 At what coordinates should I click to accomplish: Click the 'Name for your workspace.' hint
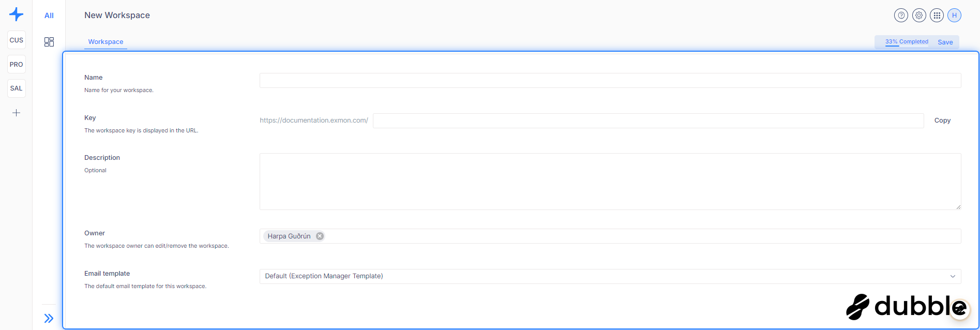tap(119, 90)
